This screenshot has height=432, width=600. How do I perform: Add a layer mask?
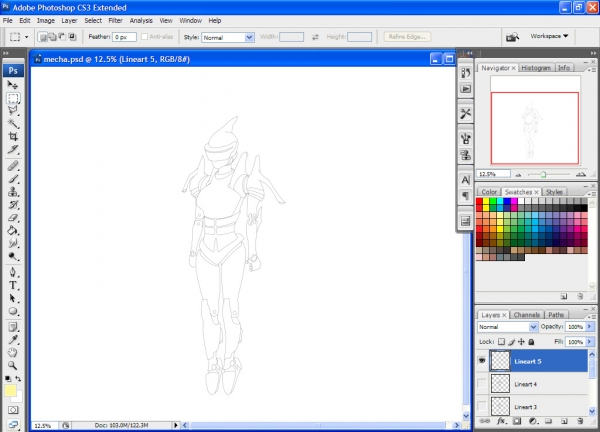click(517, 421)
